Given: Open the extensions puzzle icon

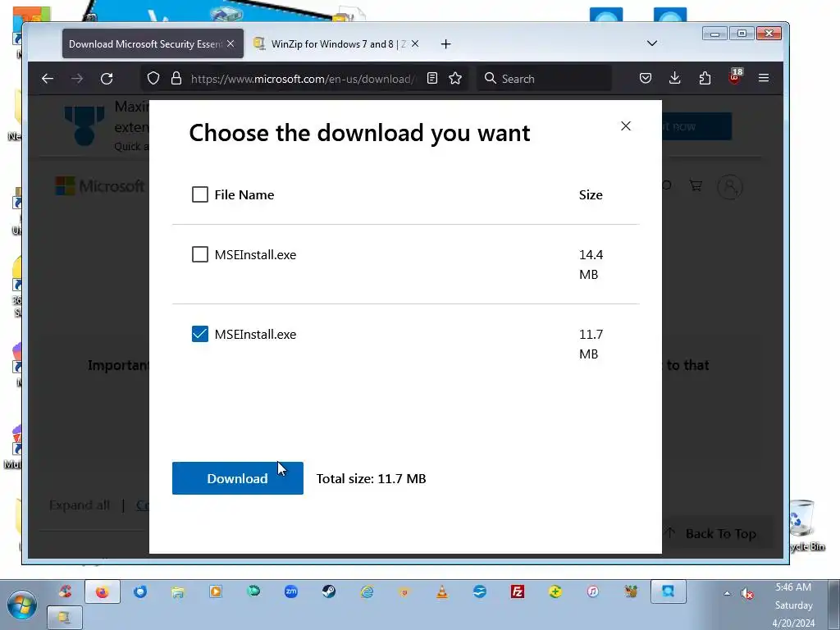Looking at the screenshot, I should [705, 79].
